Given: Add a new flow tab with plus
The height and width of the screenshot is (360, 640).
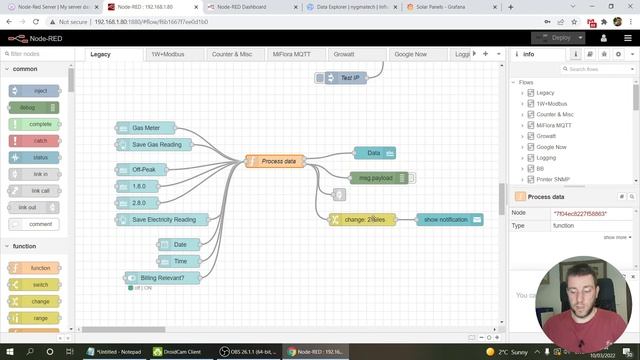Looking at the screenshot, I should [x=485, y=54].
